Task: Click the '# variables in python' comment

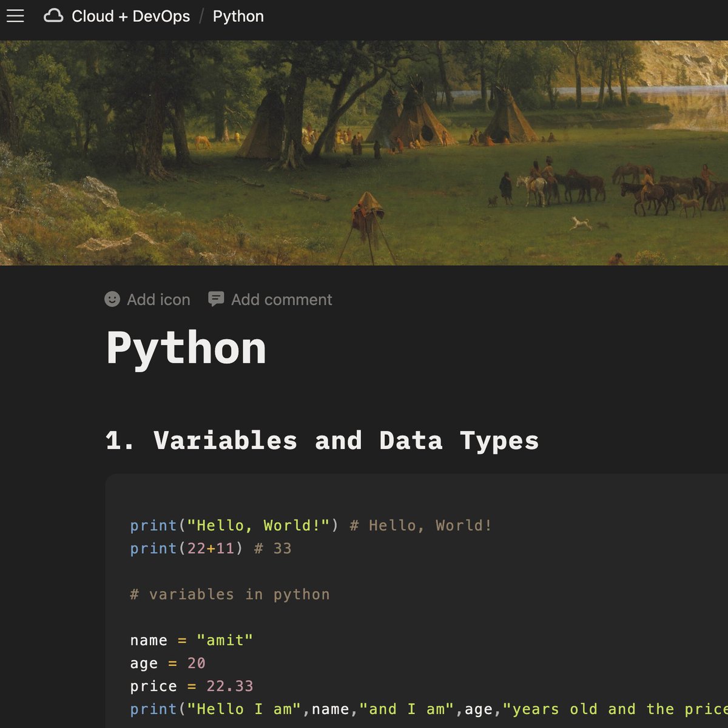Action: pos(230,595)
